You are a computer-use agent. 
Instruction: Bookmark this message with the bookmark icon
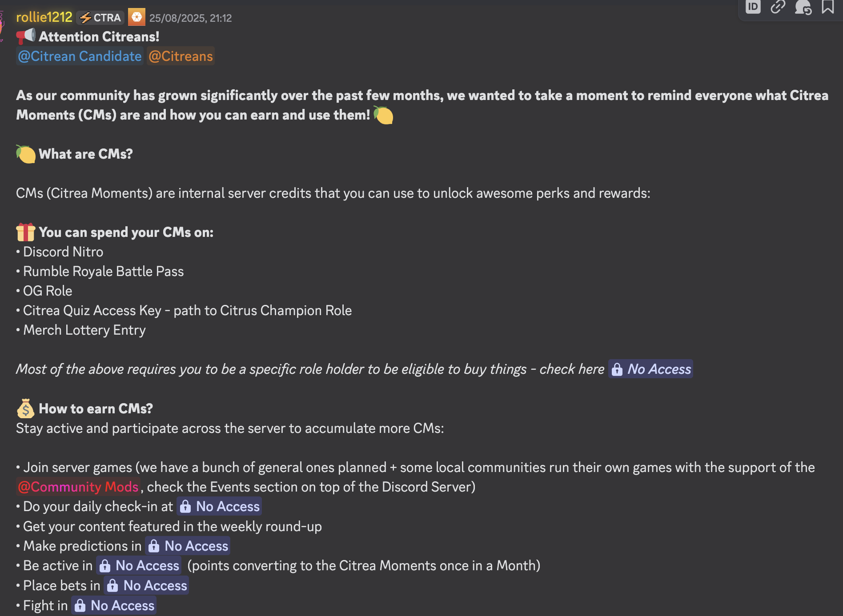828,7
